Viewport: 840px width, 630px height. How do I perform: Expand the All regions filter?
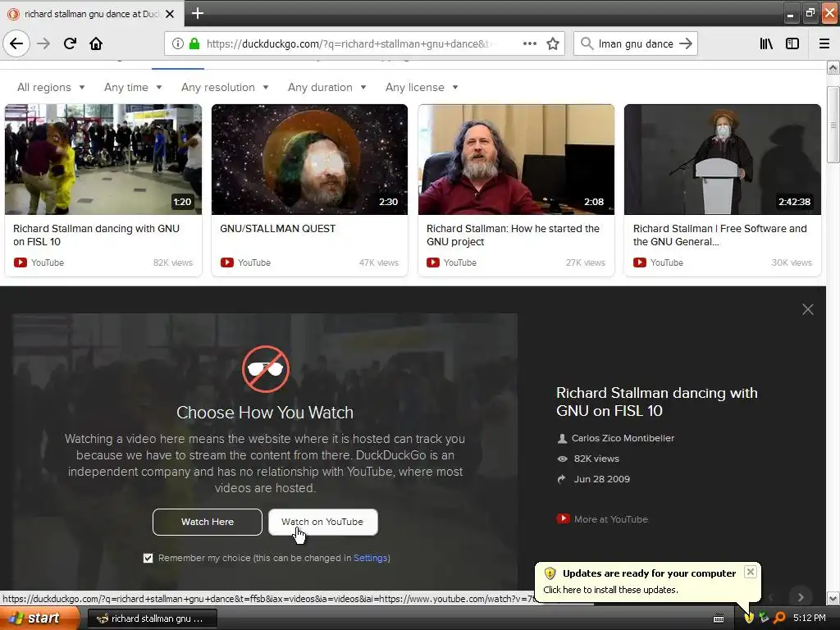click(51, 87)
